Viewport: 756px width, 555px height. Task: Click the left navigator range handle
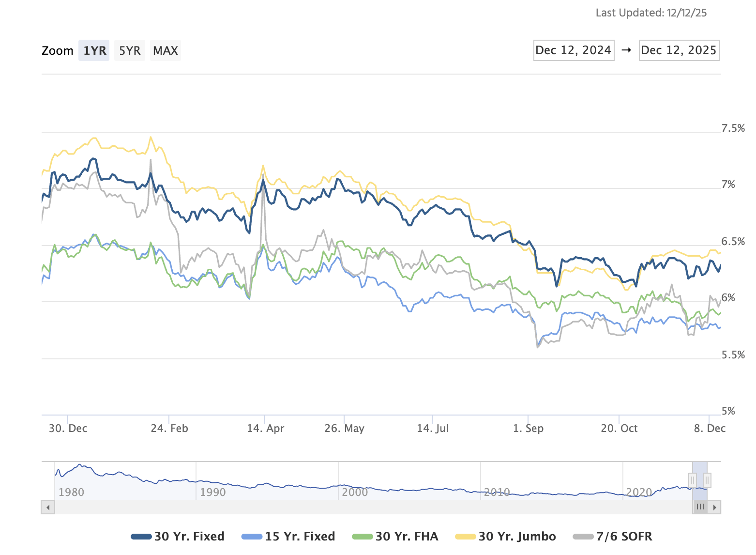tap(693, 480)
